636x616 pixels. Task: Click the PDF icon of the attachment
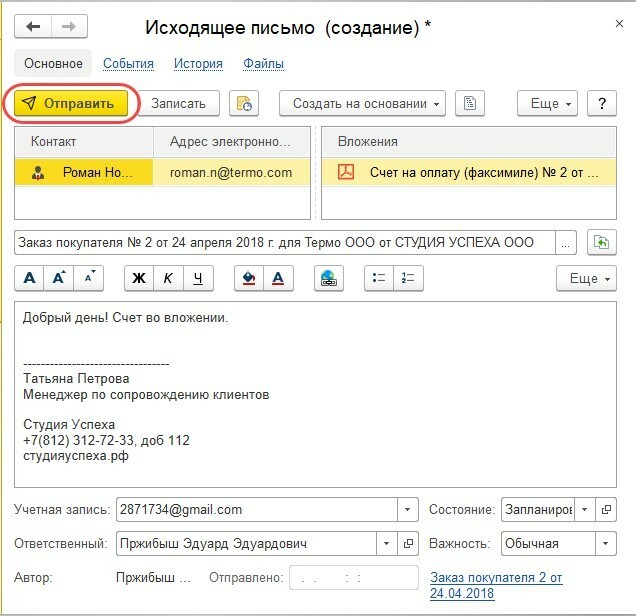pos(346,172)
